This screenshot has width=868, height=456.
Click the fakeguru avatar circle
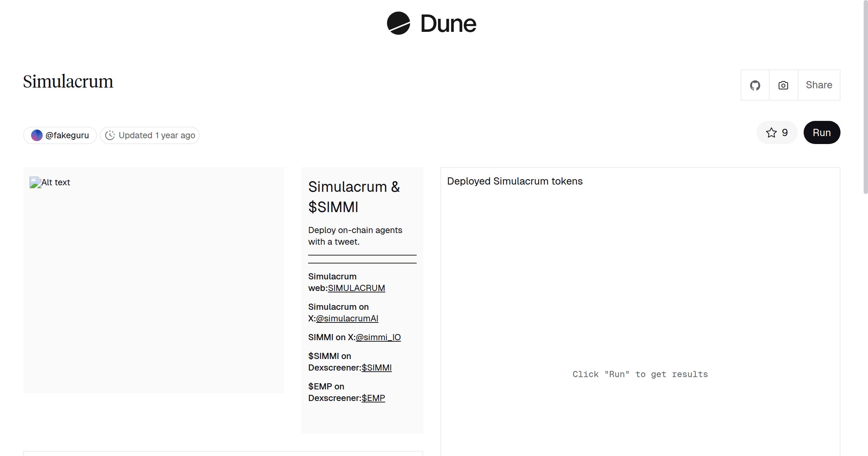[x=37, y=135]
